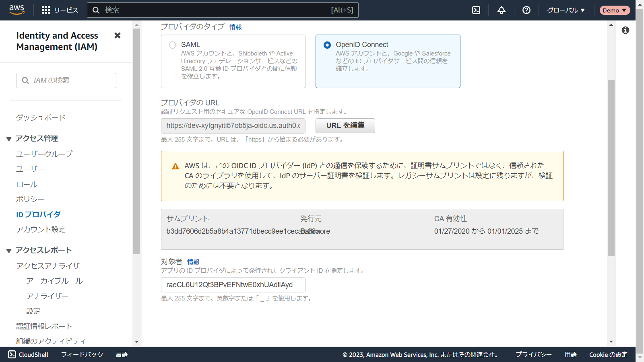Screen dimensions: 644x362
Task: Close the IAM navigation panel
Action: [x=118, y=35]
